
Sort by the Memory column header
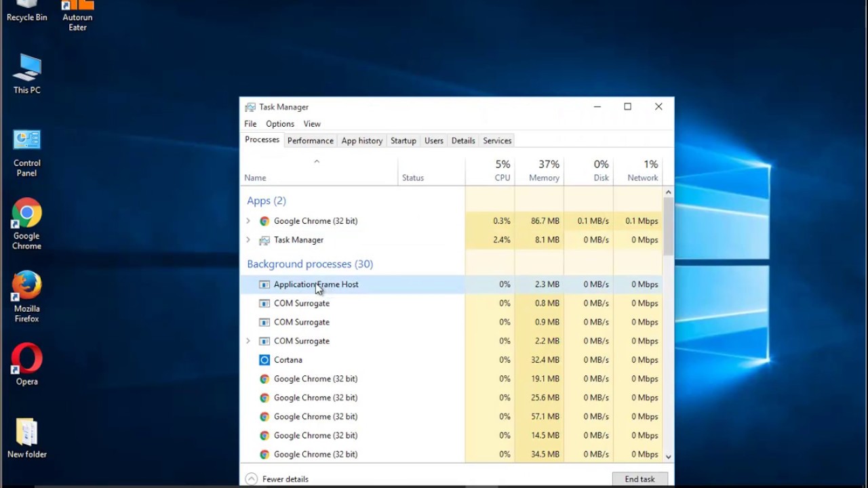tap(539, 171)
